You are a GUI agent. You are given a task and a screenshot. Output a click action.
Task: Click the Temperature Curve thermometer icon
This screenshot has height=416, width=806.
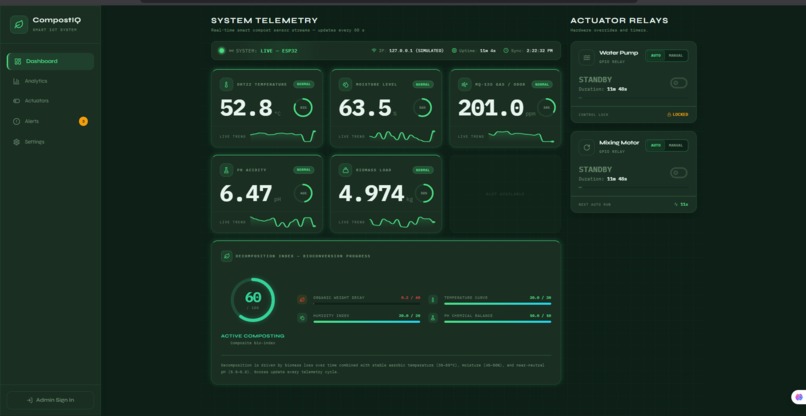pyautogui.click(x=433, y=299)
